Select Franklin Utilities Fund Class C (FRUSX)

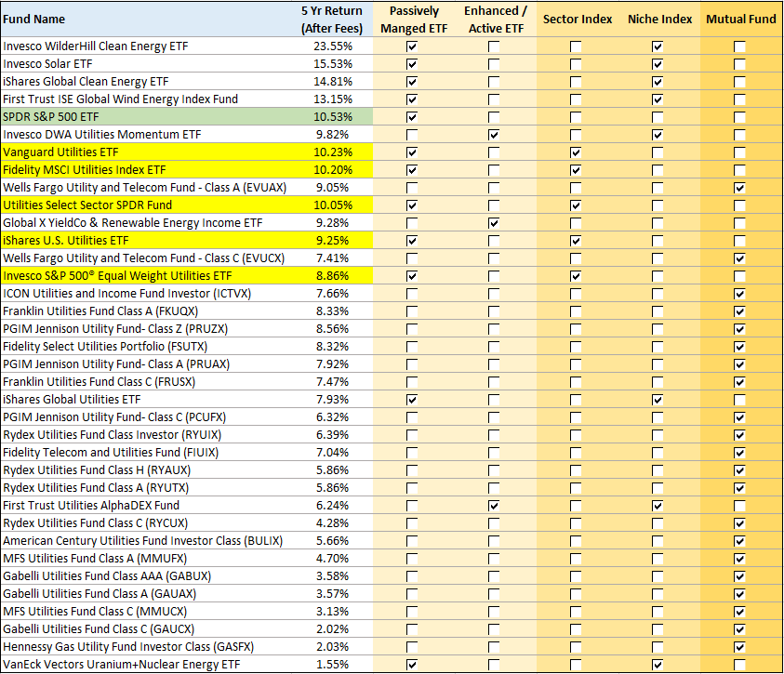[147, 382]
